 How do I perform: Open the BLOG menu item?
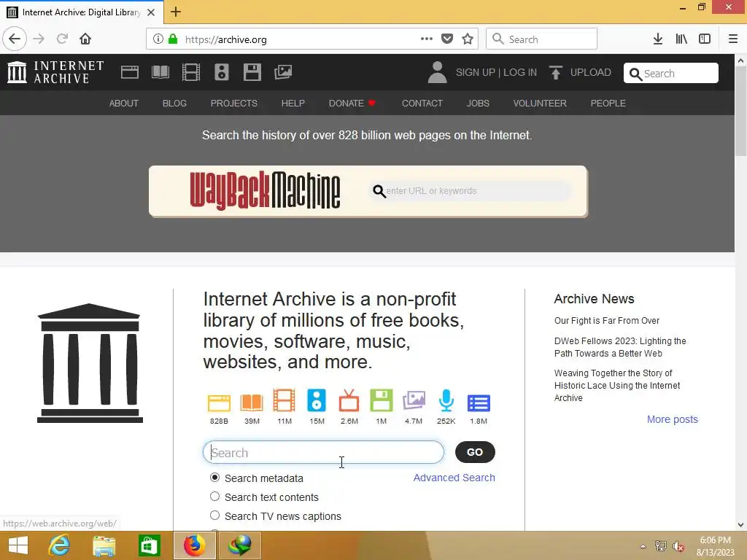[x=174, y=104]
